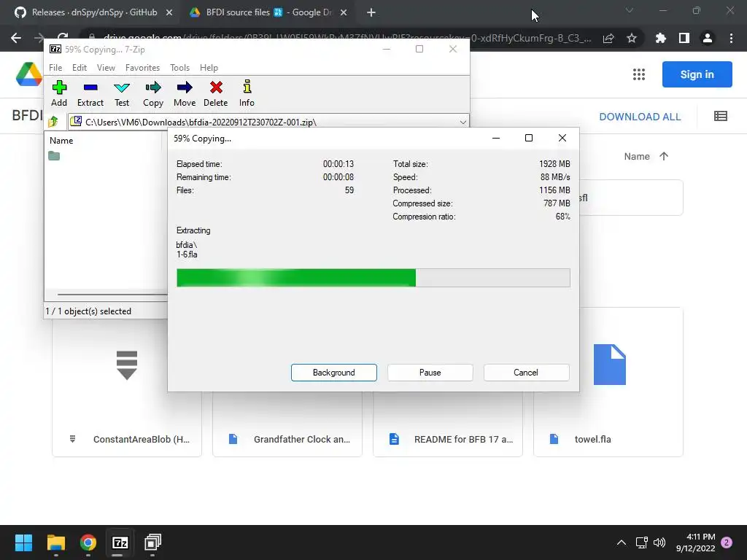Click the Extract toolbar icon in 7-Zip
The image size is (747, 560).
(90, 93)
